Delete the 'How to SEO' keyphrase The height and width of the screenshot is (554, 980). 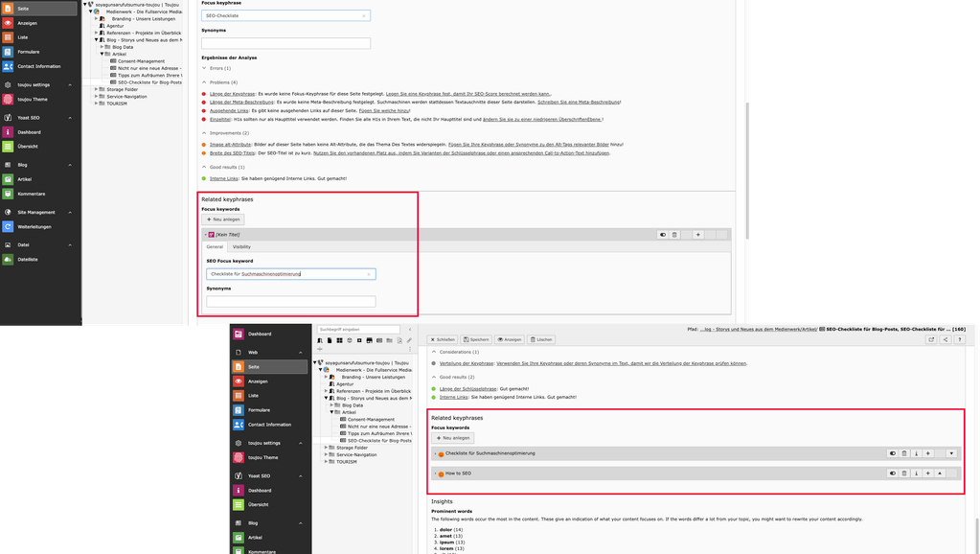[x=903, y=473]
